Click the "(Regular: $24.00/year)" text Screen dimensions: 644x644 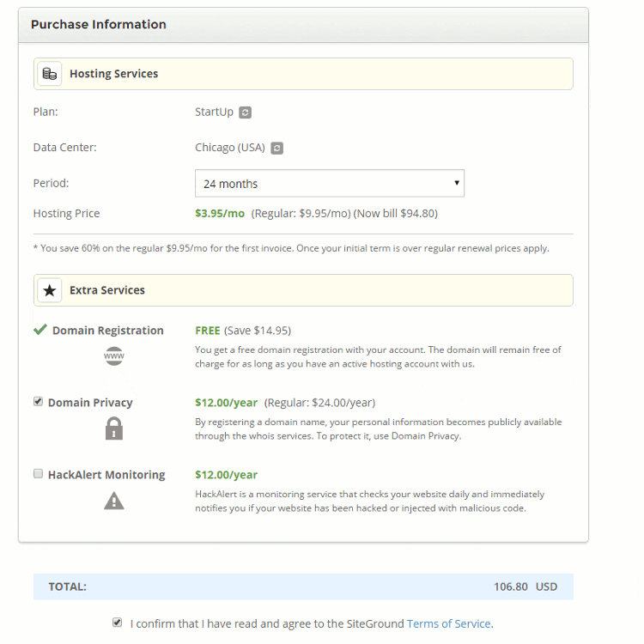319,403
